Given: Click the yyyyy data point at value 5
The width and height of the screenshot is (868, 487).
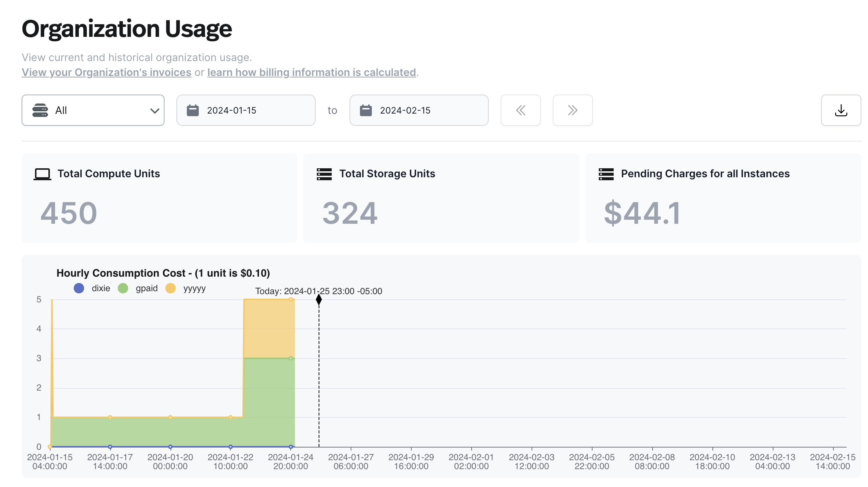Looking at the screenshot, I should click(x=291, y=299).
